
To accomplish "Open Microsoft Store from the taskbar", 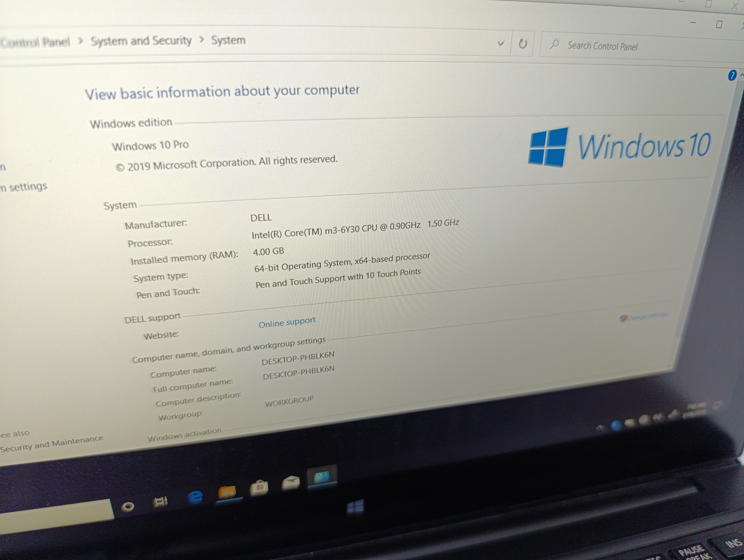I will coord(259,488).
